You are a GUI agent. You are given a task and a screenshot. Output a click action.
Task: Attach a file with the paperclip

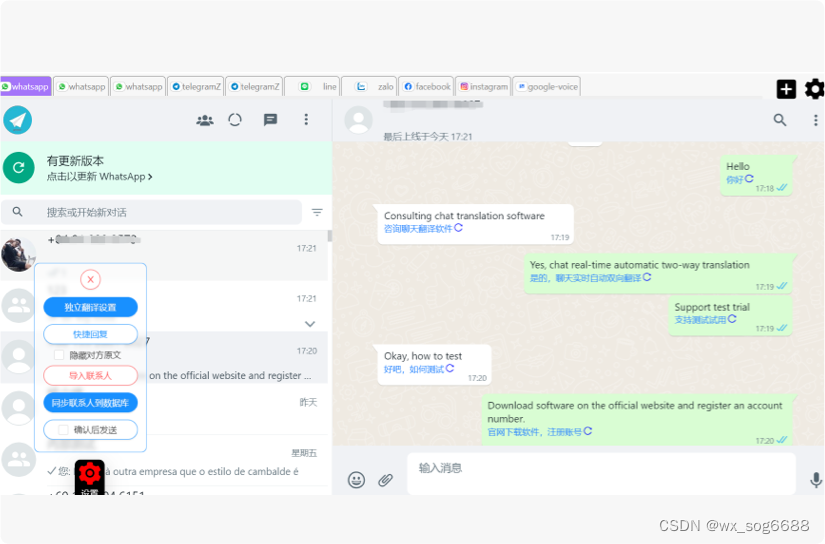pyautogui.click(x=385, y=480)
